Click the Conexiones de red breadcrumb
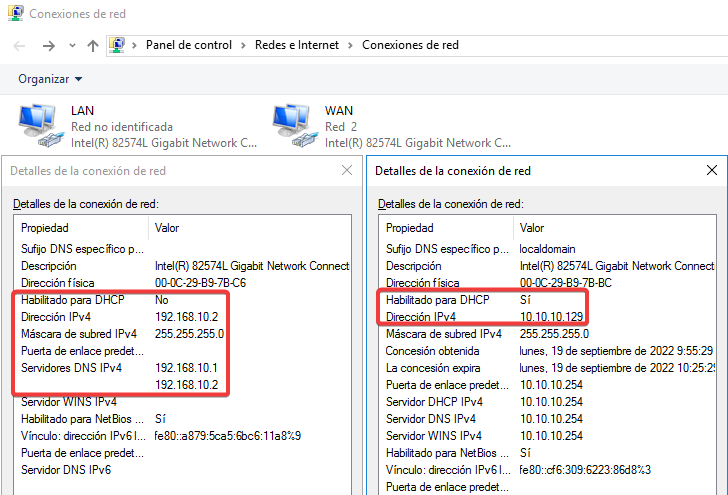Image resolution: width=728 pixels, height=495 pixels. pos(410,45)
